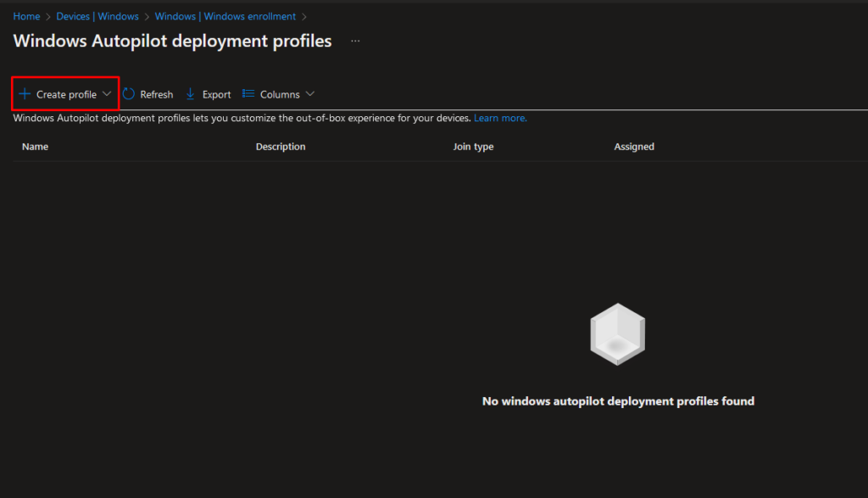The width and height of the screenshot is (868, 498).
Task: Go to Home breadcrumb
Action: (x=26, y=17)
